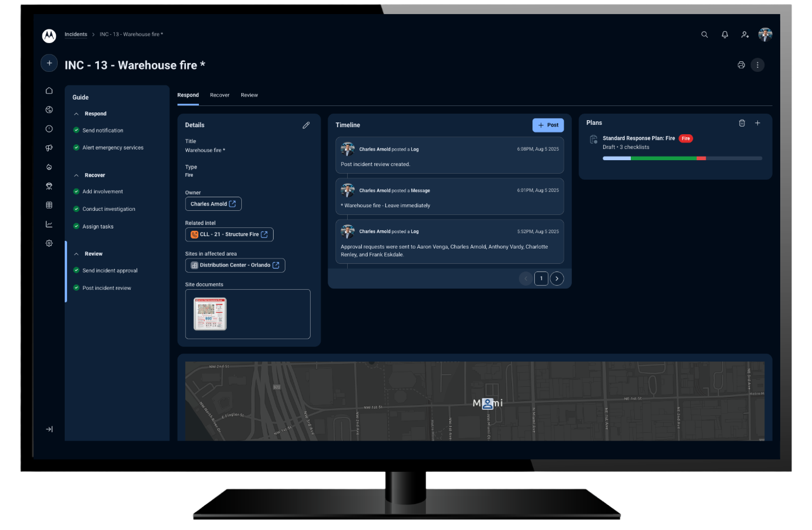This screenshot has width=812, height=530.
Task: Toggle the Send notification checkmark
Action: point(76,130)
